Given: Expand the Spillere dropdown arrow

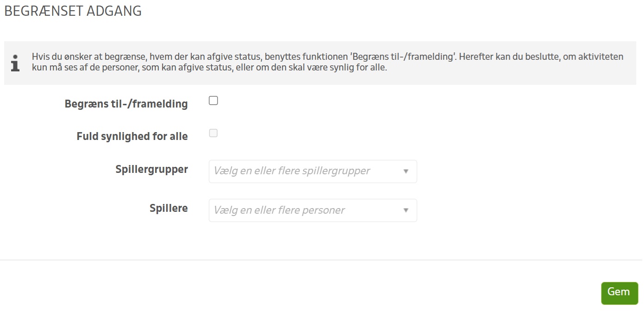Looking at the screenshot, I should 406,210.
